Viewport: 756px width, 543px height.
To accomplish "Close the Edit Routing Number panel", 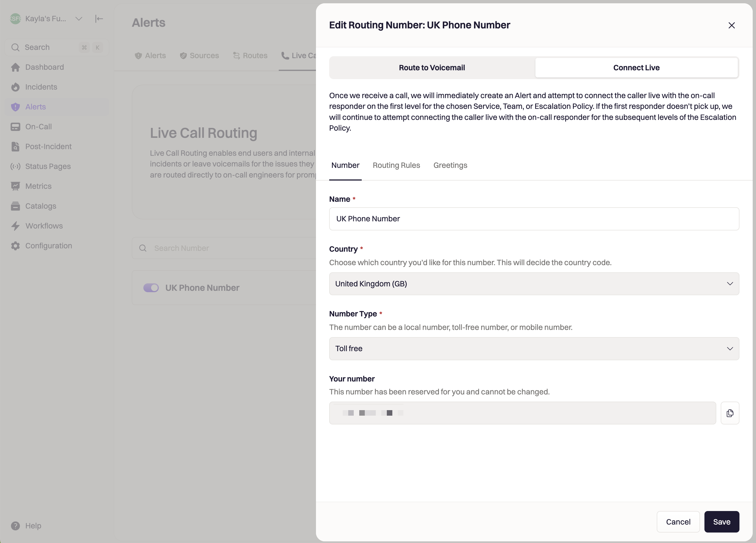I will [731, 25].
